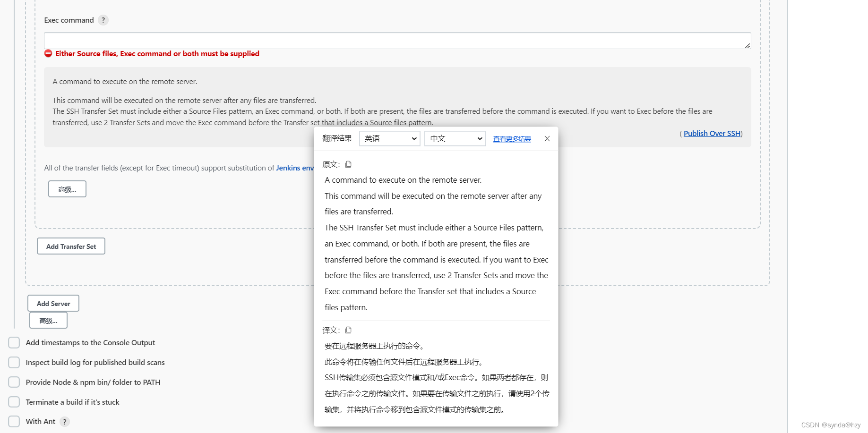
Task: Copy the translated text (译文) icon
Action: click(348, 330)
